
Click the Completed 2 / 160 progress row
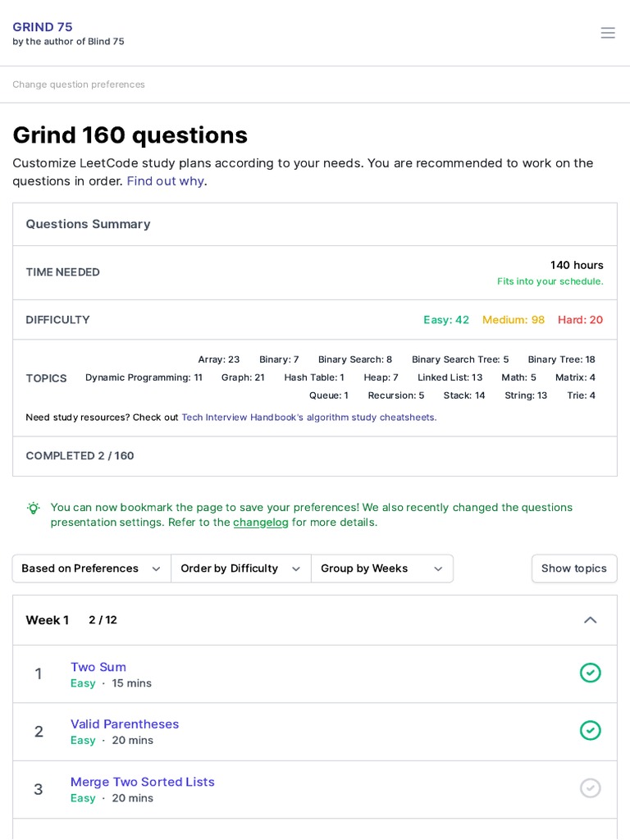point(80,456)
